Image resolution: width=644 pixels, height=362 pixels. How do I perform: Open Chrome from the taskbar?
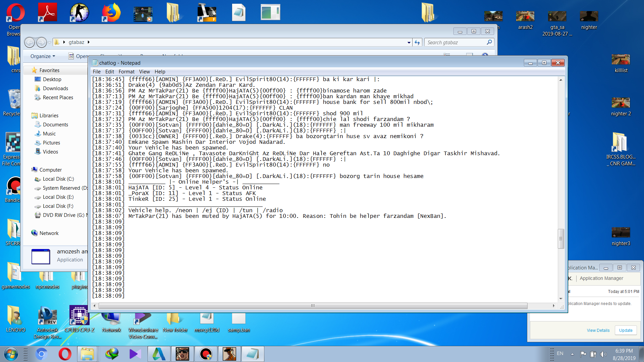point(42,354)
